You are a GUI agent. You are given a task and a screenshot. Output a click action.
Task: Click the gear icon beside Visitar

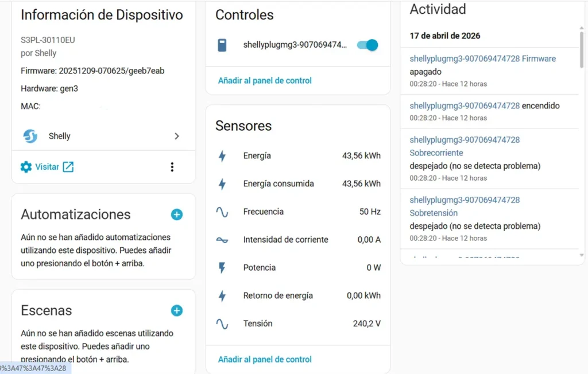pyautogui.click(x=26, y=167)
